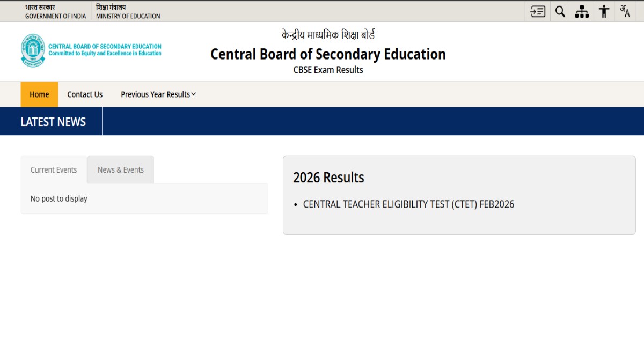Open the CTET FEB2026 result link
The image size is (644, 362).
pyautogui.click(x=408, y=204)
